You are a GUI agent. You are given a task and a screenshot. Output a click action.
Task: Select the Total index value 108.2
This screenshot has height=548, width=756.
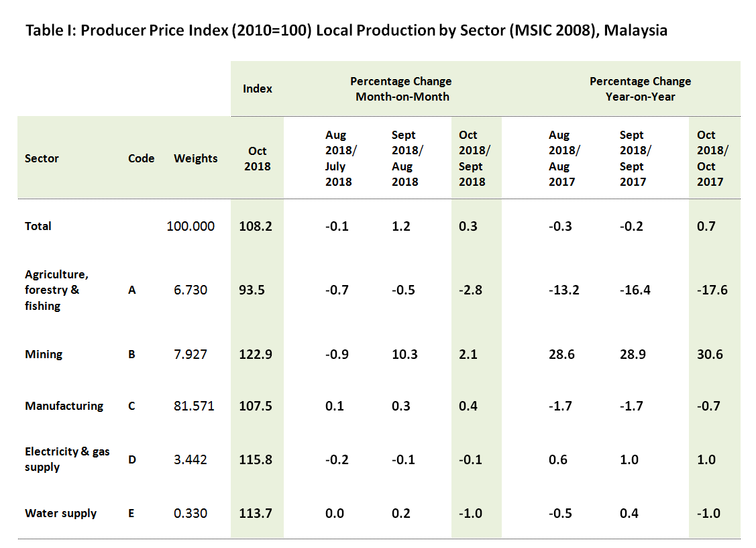[x=256, y=226]
